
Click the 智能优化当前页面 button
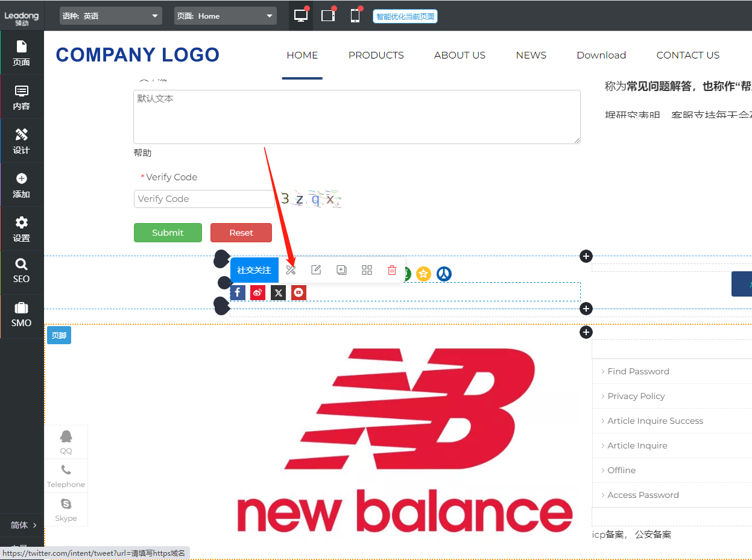[x=405, y=16]
